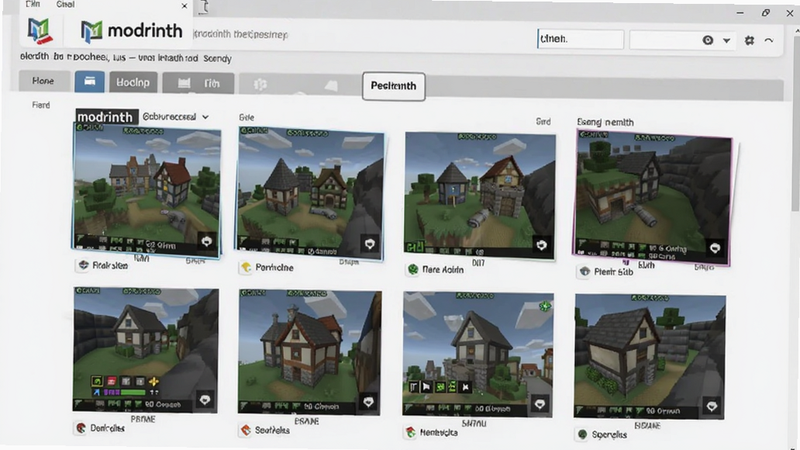Click the badge icon on the Rare Aoirin thumbnail
The image size is (800, 450).
[541, 245]
